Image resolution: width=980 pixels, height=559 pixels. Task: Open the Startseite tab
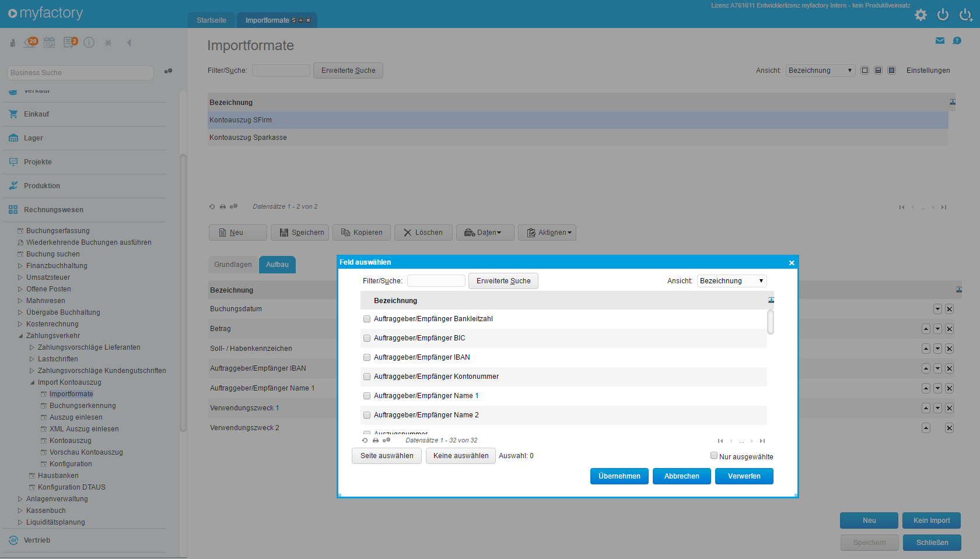(211, 19)
